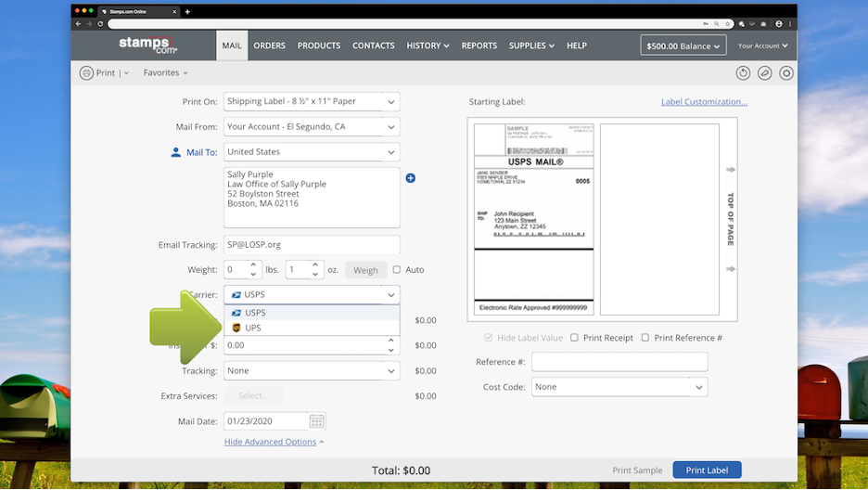Click the contacts person icon near Mail To
Viewport: 868px width, 490px height.
(175, 152)
